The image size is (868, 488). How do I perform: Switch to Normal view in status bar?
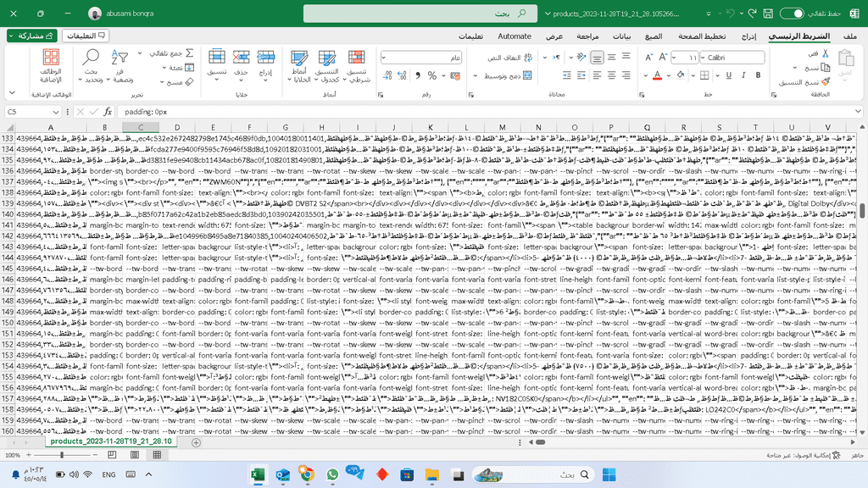(157, 454)
